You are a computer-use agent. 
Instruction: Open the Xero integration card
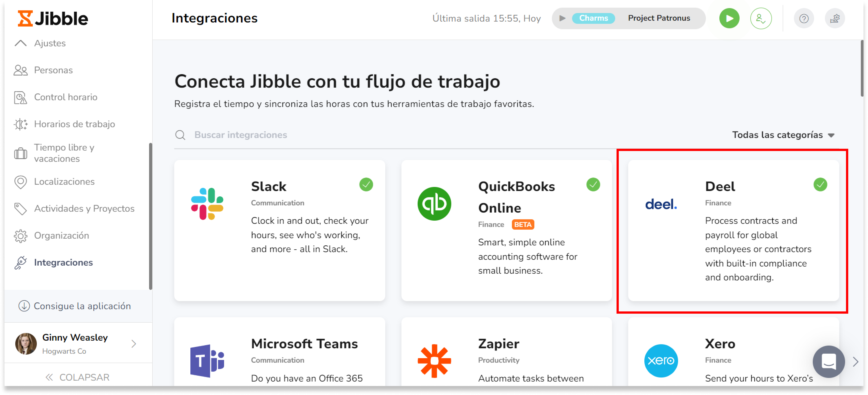coord(734,351)
